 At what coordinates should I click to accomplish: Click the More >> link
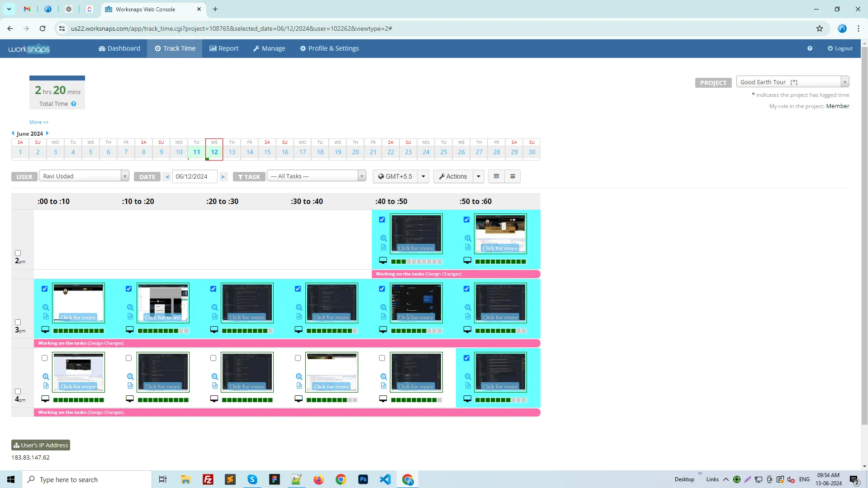pyautogui.click(x=39, y=122)
